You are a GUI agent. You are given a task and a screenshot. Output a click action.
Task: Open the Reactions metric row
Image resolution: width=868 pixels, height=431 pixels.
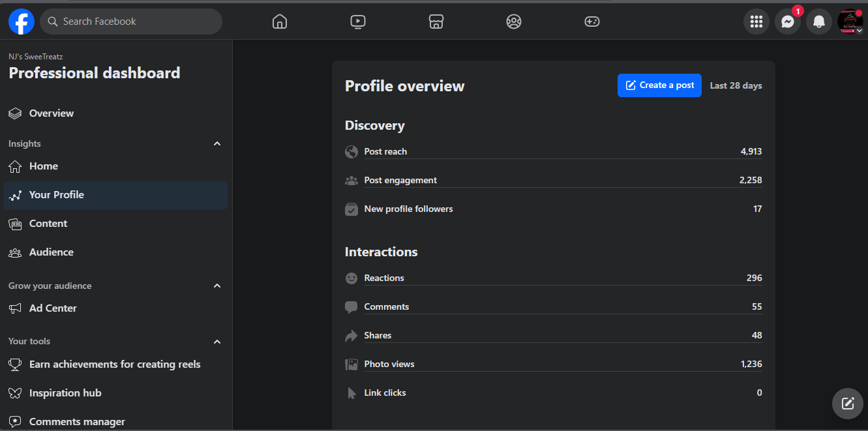tap(553, 278)
